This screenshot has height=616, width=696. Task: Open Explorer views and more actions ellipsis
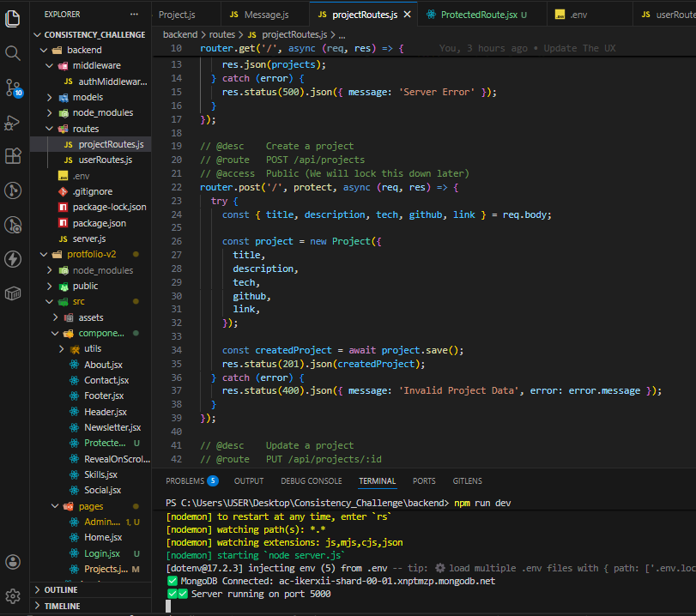click(134, 15)
